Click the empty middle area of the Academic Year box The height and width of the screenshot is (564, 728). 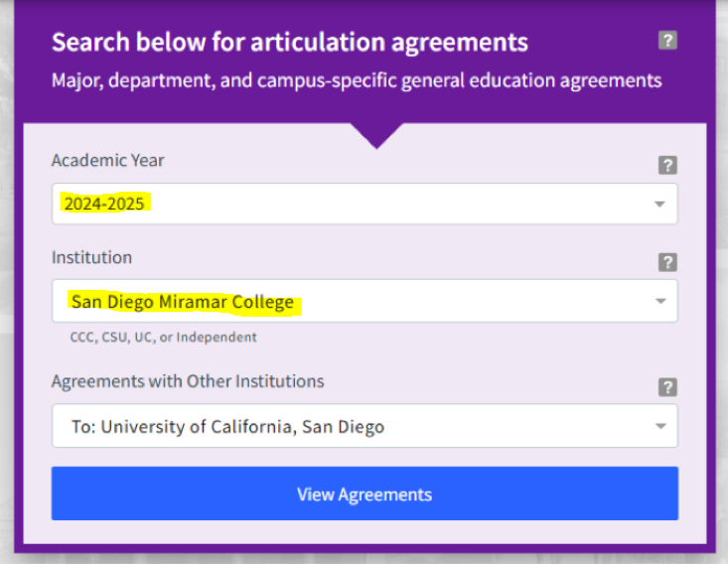point(397,204)
